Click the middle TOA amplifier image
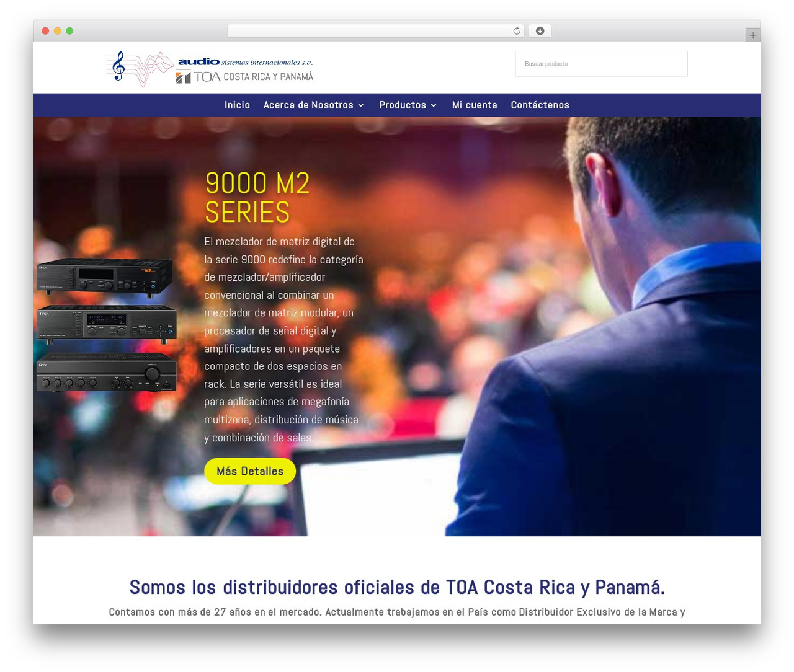The height and width of the screenshot is (672, 794). 107,324
